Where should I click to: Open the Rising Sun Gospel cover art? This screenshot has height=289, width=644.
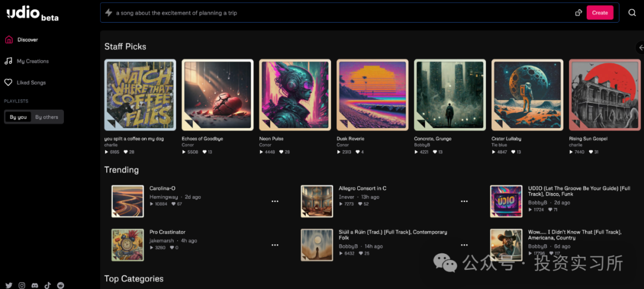[x=605, y=95]
